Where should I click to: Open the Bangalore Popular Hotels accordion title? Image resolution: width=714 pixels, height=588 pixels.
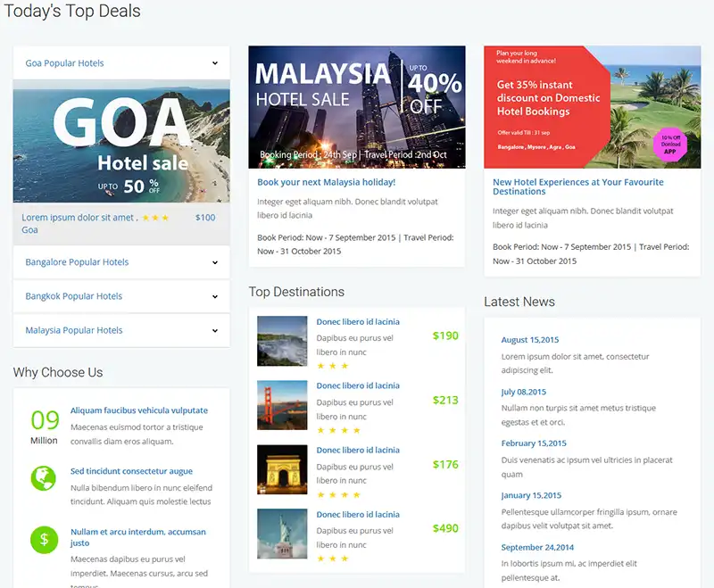point(77,262)
